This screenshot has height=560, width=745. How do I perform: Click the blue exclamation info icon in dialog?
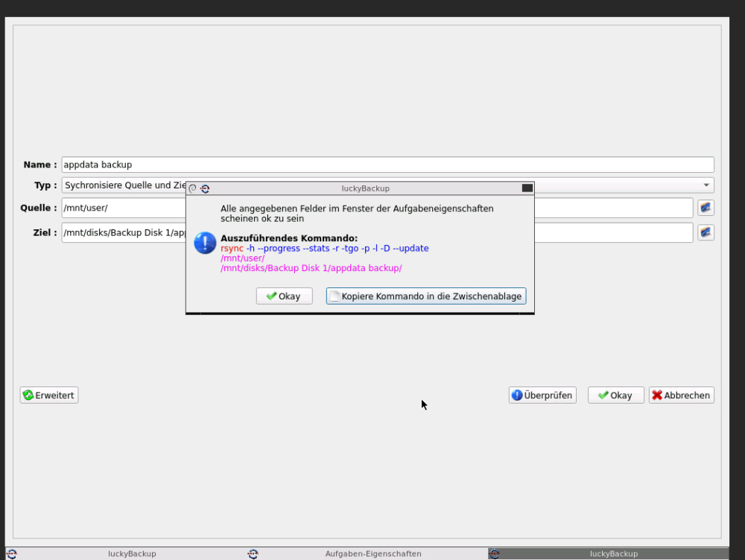click(205, 243)
